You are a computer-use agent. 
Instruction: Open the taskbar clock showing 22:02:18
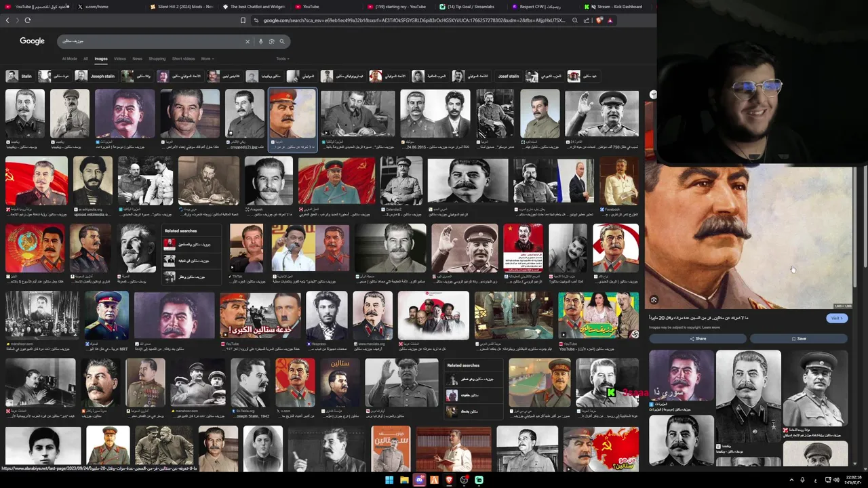pyautogui.click(x=854, y=480)
